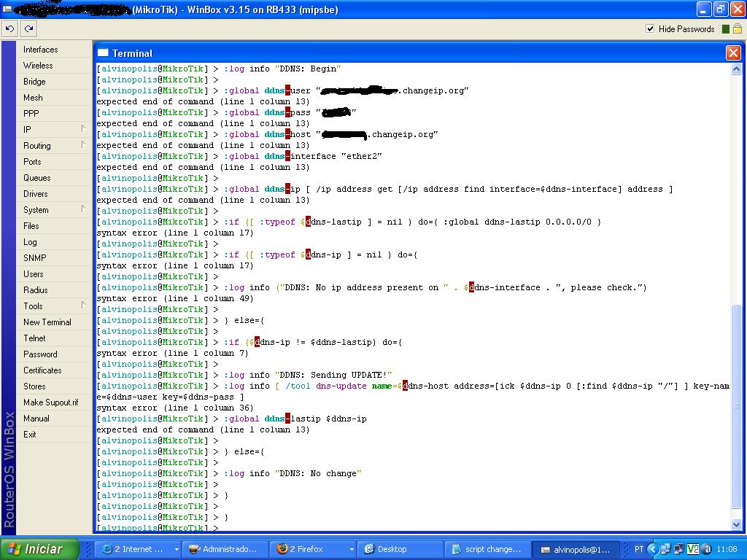747x560 pixels.
Task: Open the Administrado... taskbar button
Action: (x=226, y=549)
